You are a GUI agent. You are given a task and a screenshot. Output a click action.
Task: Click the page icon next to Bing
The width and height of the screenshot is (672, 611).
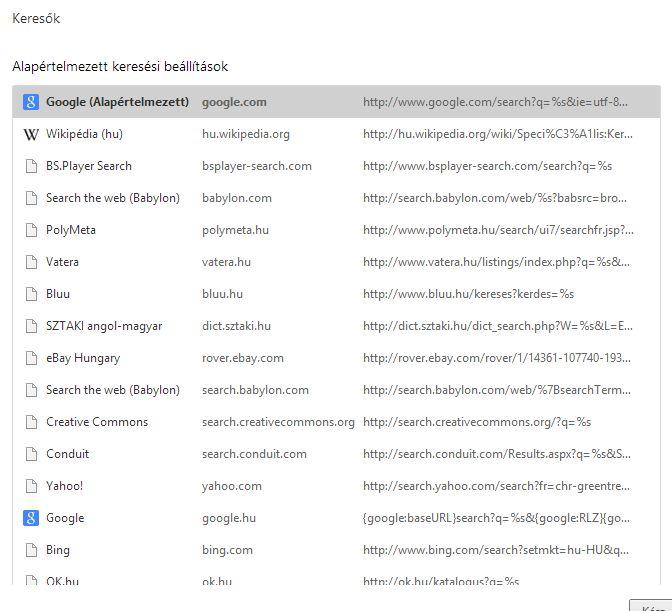click(x=31, y=550)
